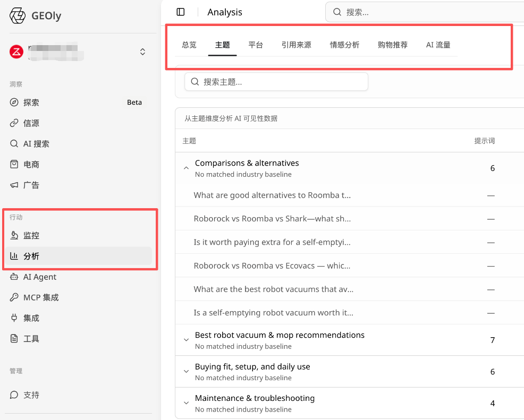Click 从主题维度分析 AI 可见性数据 description

[231, 118]
